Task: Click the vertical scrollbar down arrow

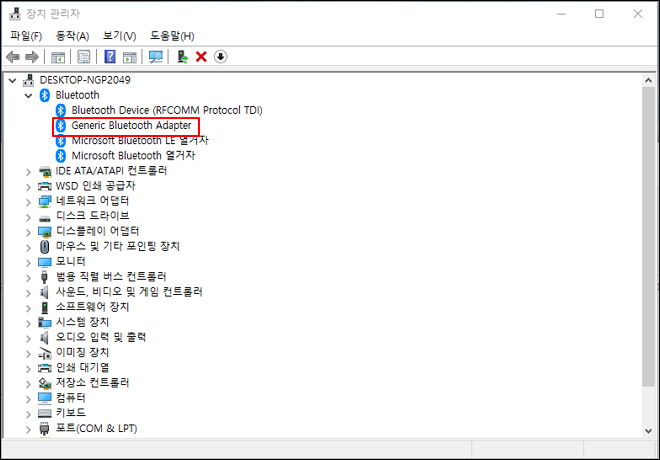Action: pyautogui.click(x=648, y=431)
